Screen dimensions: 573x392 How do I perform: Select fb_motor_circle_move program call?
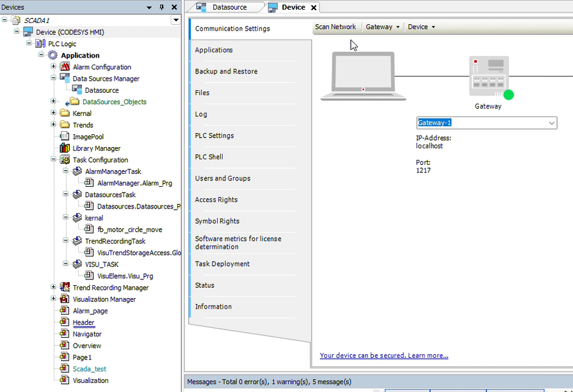(130, 229)
